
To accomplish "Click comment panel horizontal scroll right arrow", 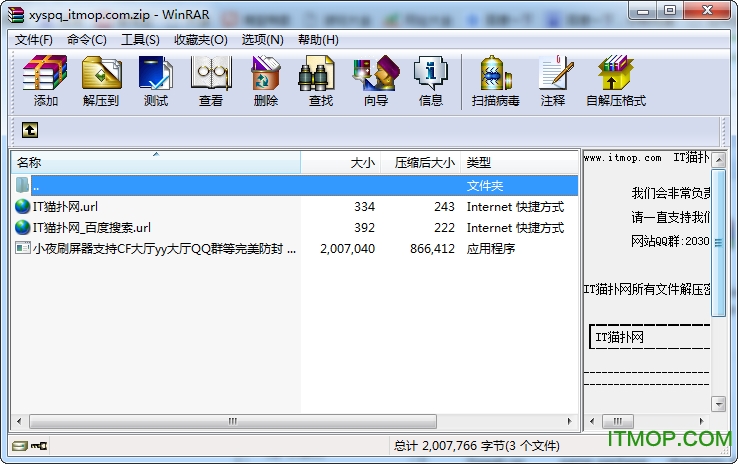I will (702, 421).
